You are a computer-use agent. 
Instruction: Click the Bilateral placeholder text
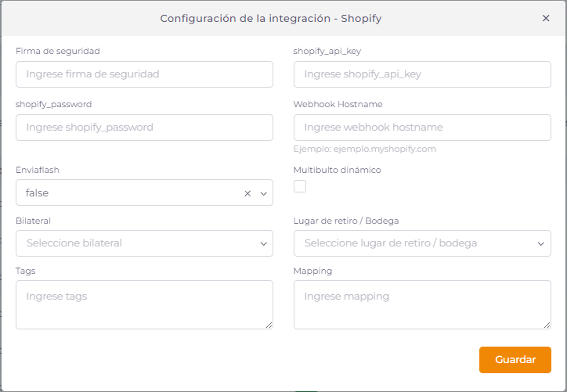point(74,243)
